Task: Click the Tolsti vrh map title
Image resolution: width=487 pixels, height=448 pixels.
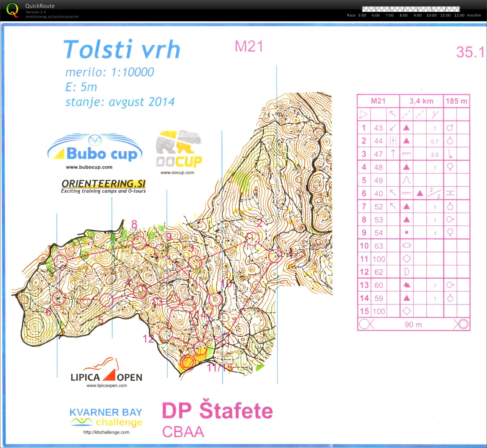Action: (x=122, y=49)
